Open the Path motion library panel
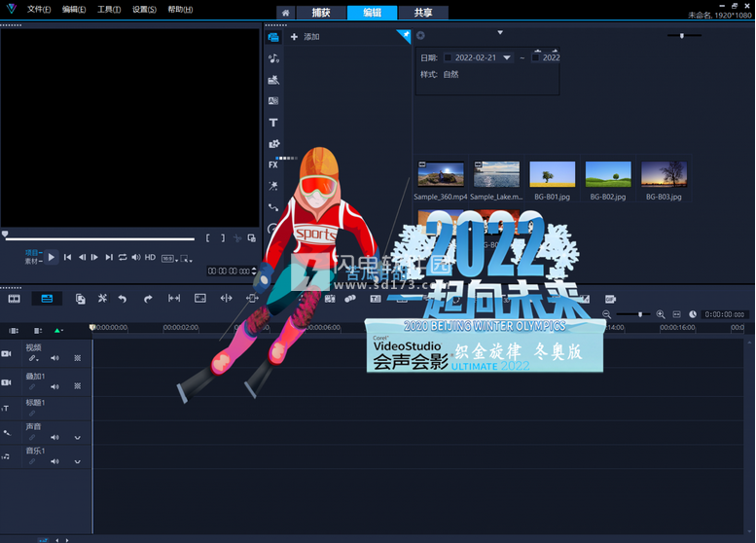The width and height of the screenshot is (756, 543). point(273,207)
